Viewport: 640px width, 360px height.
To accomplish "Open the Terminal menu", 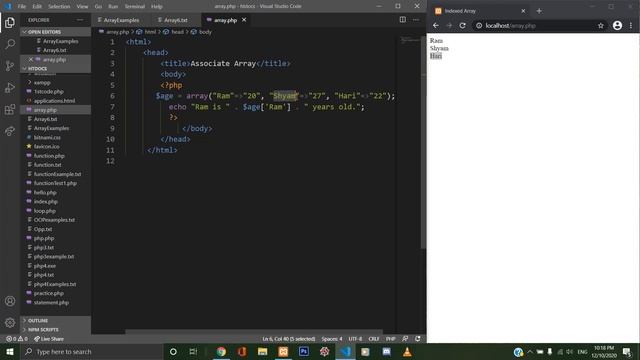I will point(135,6).
